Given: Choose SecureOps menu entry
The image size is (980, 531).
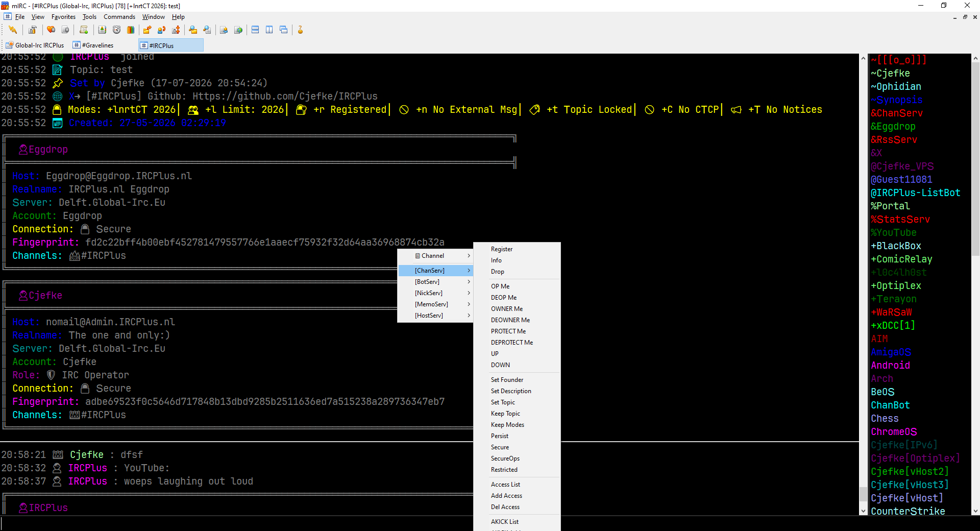Looking at the screenshot, I should [517, 458].
